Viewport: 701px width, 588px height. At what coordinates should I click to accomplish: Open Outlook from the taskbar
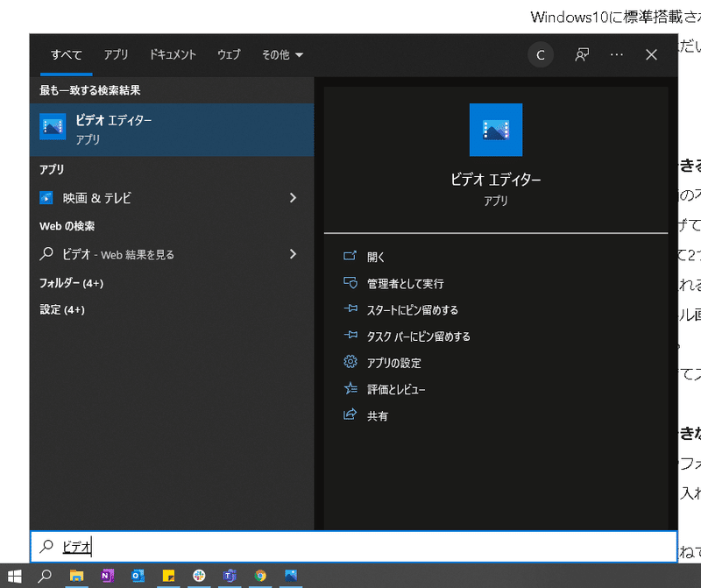coord(138,576)
